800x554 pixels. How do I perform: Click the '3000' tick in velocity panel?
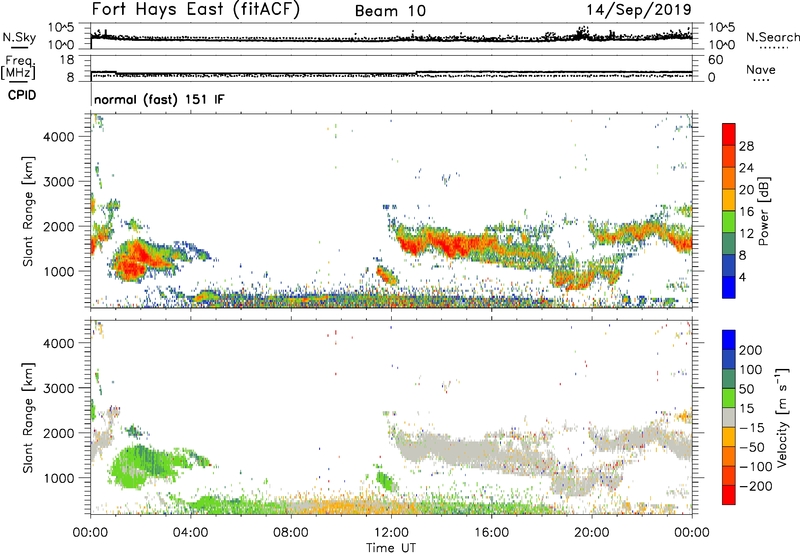pyautogui.click(x=59, y=388)
